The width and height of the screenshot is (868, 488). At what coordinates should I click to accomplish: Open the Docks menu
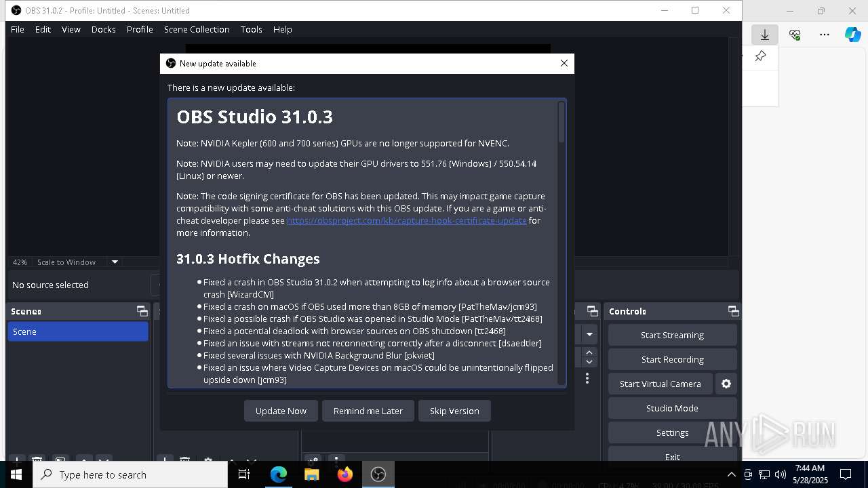(104, 29)
